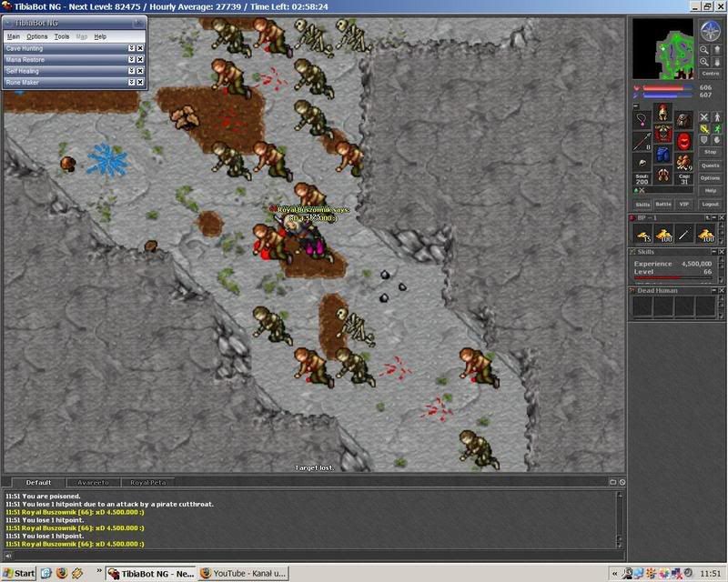Enable chase opponent running mode
728x582 pixels.
pos(717,128)
